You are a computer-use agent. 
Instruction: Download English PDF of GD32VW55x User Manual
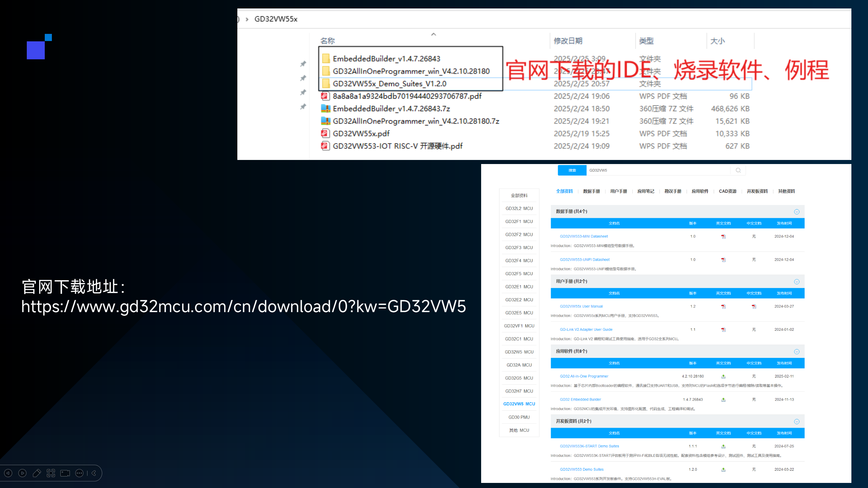723,306
